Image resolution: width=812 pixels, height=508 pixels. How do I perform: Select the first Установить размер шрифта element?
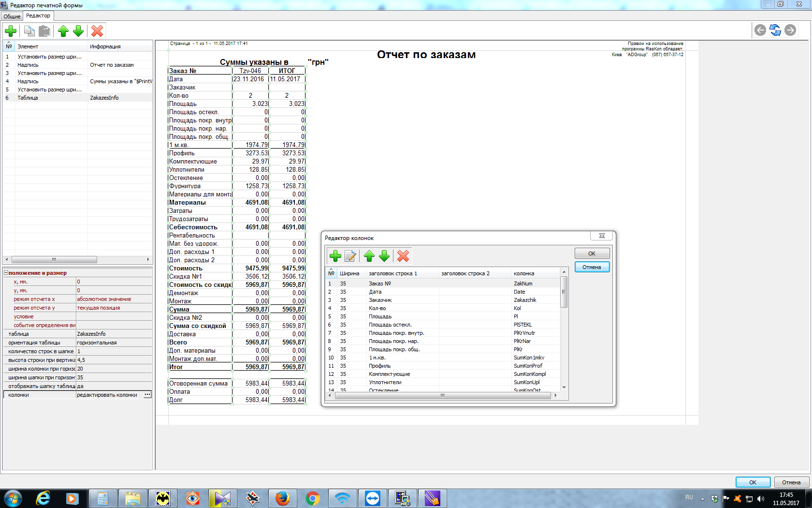tap(77, 57)
